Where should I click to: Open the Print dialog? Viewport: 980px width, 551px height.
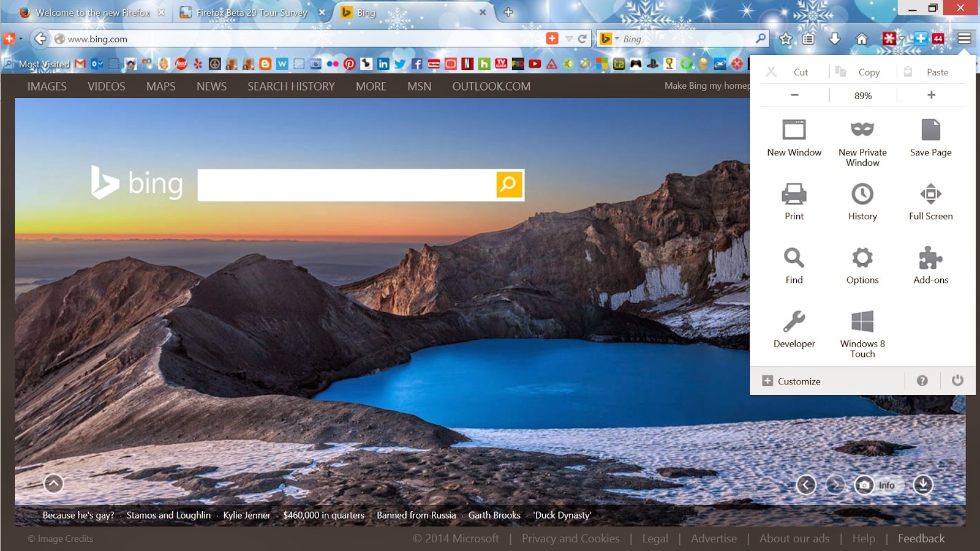[x=794, y=199]
